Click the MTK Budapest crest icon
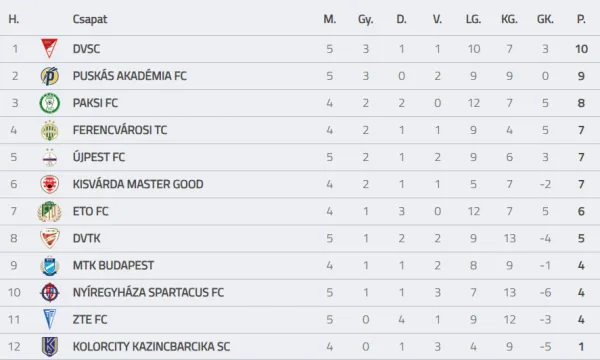Viewport: 600px width, 360px height. click(50, 266)
